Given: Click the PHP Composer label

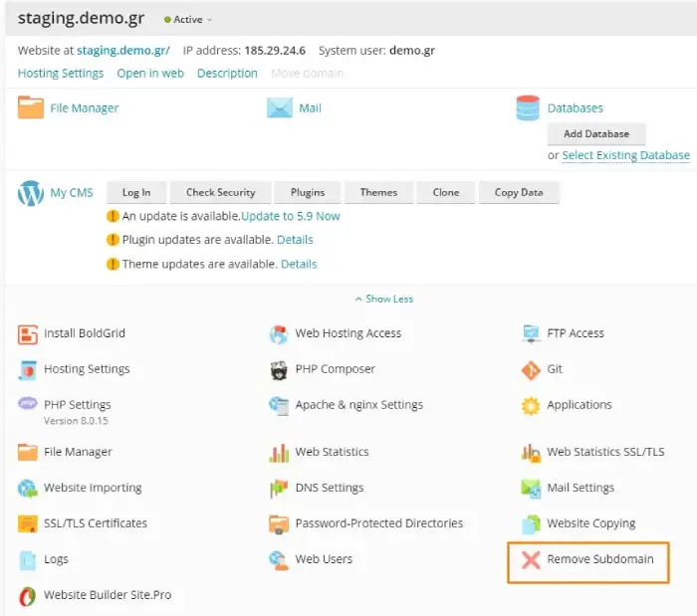Looking at the screenshot, I should (336, 369).
